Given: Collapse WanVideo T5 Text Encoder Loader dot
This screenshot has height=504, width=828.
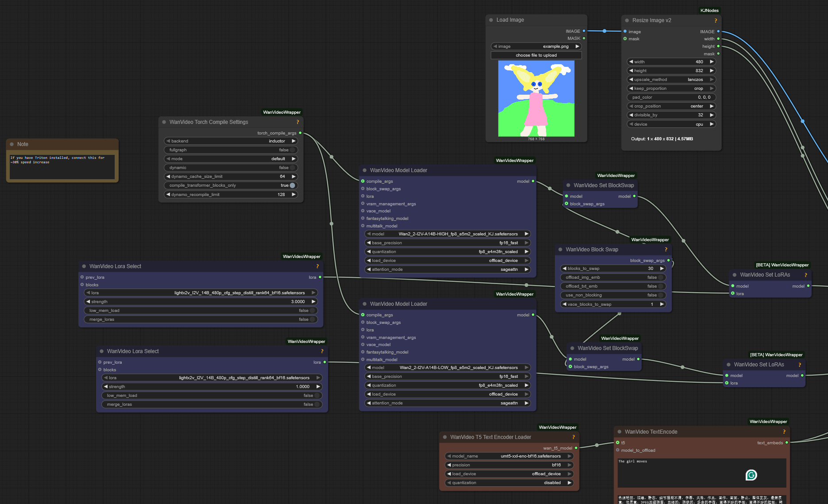Looking at the screenshot, I should pyautogui.click(x=445, y=437).
